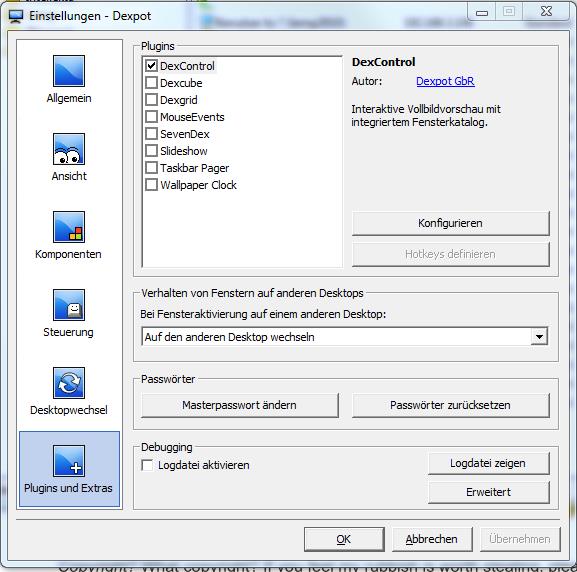Enable the Dexcube plugin checkbox
The width and height of the screenshot is (577, 572).
click(151, 83)
